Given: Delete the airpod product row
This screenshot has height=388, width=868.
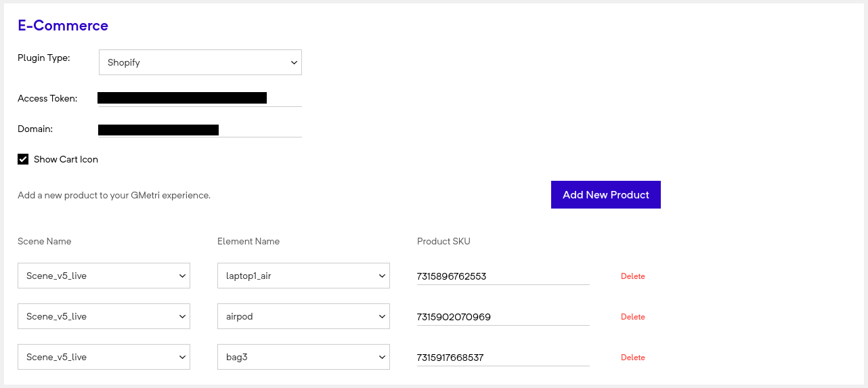Looking at the screenshot, I should 632,317.
